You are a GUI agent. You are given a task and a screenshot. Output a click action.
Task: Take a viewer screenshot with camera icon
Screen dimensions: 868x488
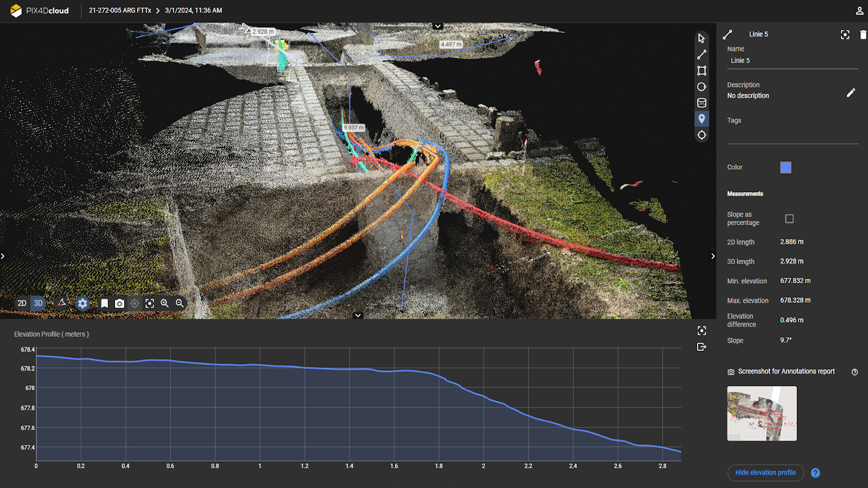click(119, 304)
